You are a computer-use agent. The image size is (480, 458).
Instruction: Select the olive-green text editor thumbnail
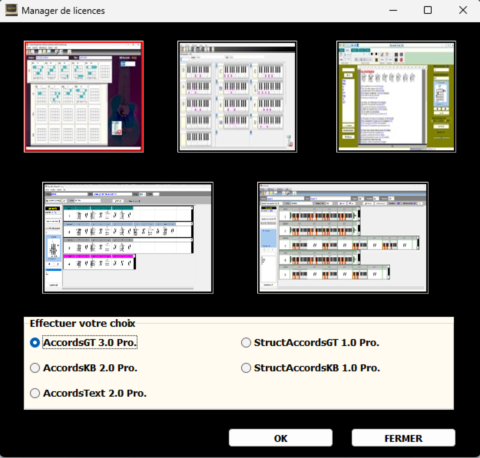coord(396,97)
